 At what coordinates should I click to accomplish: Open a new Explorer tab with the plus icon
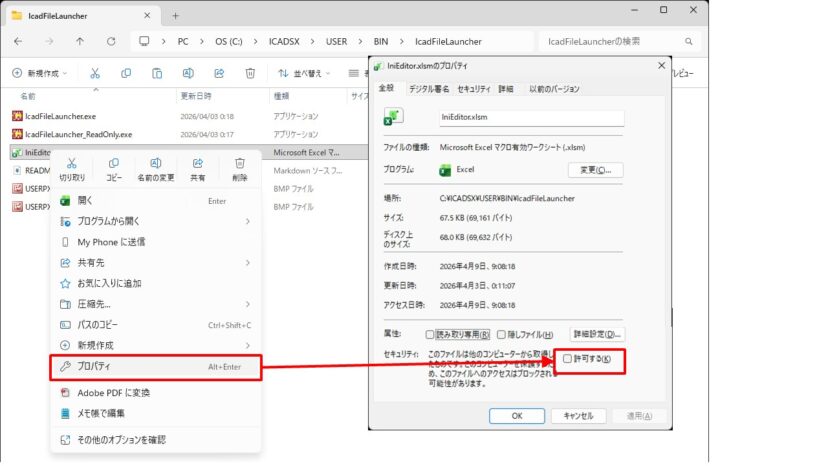pos(175,15)
